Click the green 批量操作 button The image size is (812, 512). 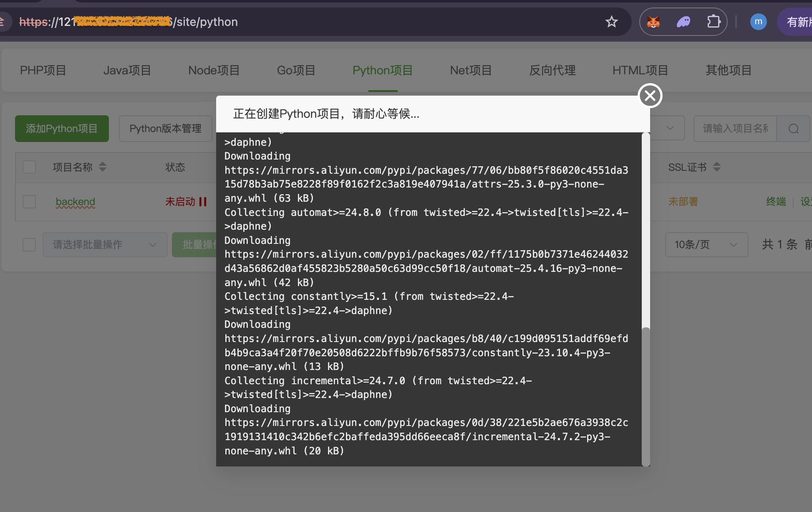coord(194,245)
